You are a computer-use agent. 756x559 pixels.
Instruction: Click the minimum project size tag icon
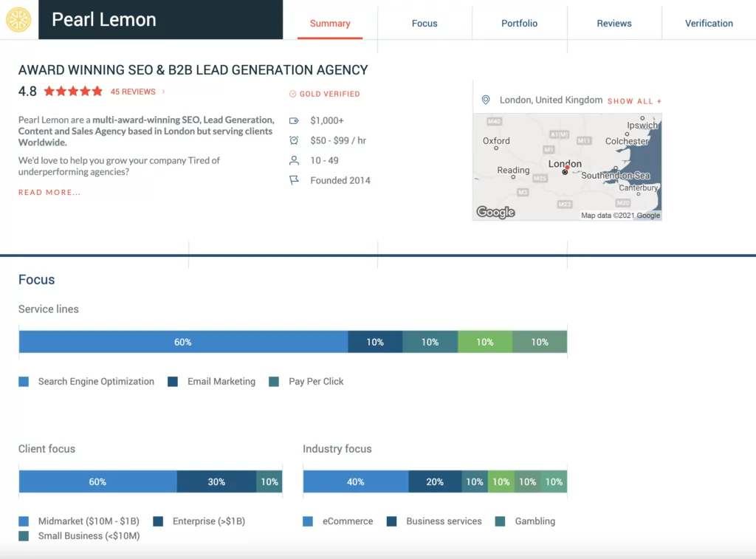294,120
